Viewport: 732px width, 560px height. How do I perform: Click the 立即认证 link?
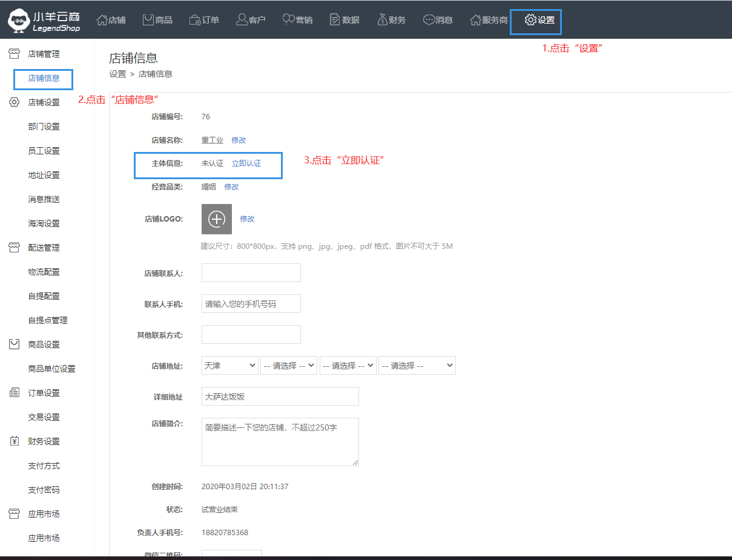[x=246, y=163]
